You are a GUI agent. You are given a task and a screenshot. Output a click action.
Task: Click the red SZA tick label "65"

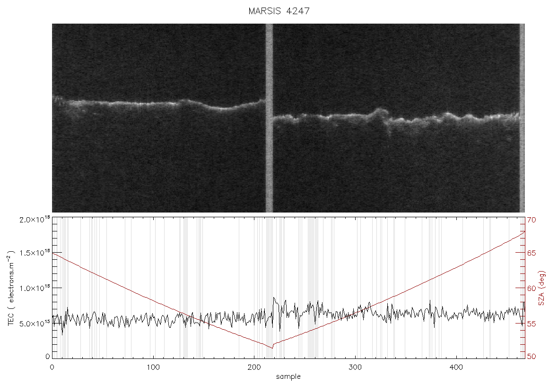click(x=532, y=253)
